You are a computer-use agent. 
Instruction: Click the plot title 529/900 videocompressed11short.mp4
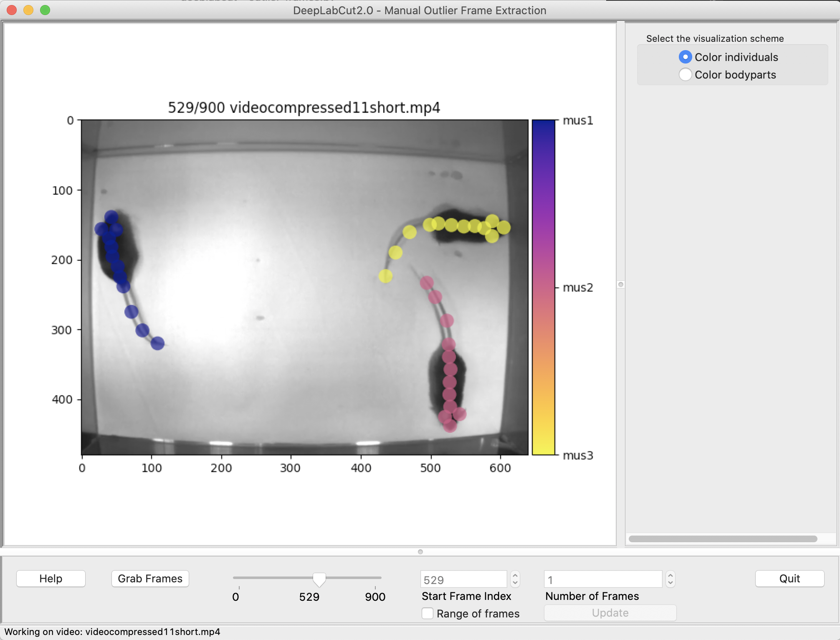(x=304, y=108)
